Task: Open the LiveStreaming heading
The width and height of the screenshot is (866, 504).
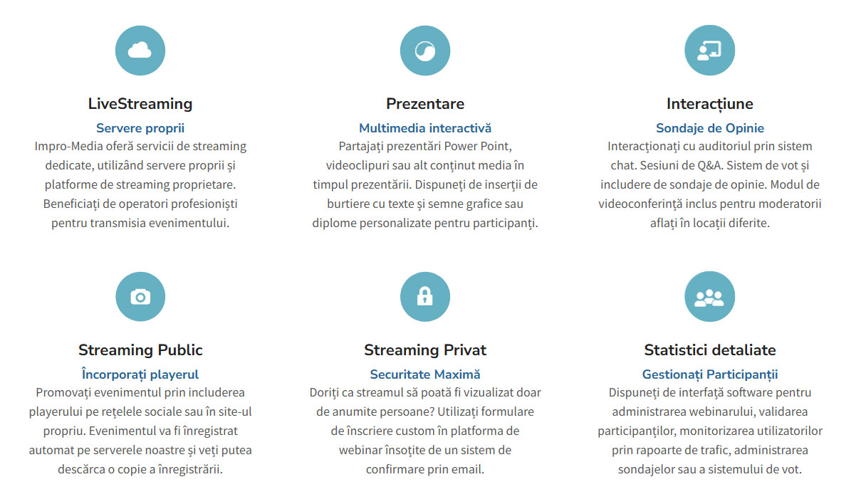Action: [140, 104]
